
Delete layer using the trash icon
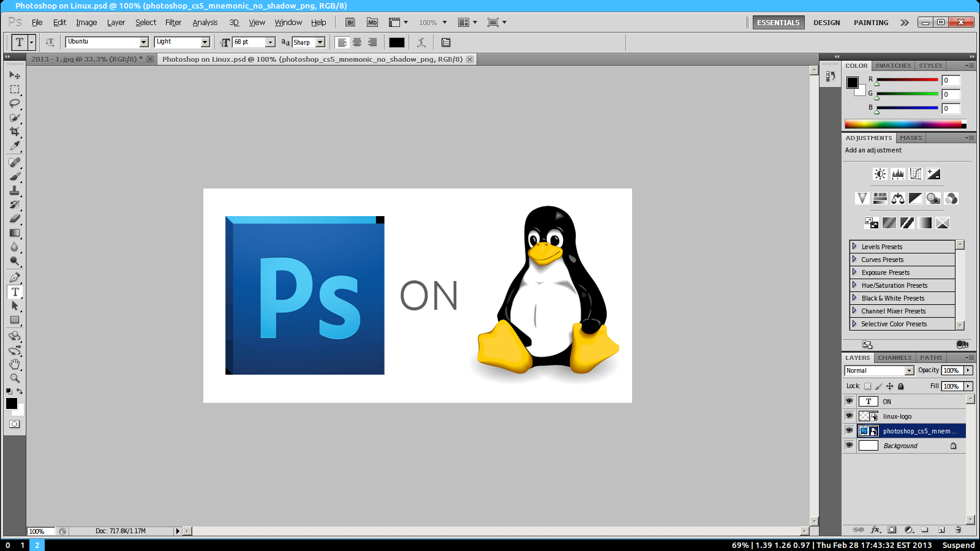point(958,530)
